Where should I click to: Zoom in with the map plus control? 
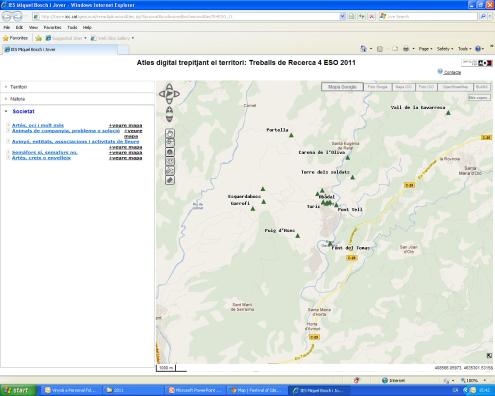(169, 110)
